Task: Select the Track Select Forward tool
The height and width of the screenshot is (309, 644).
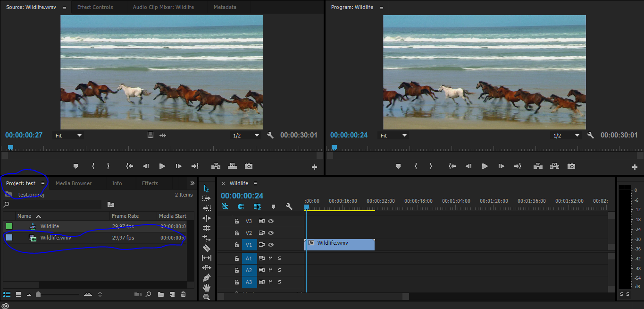Action: click(x=206, y=198)
